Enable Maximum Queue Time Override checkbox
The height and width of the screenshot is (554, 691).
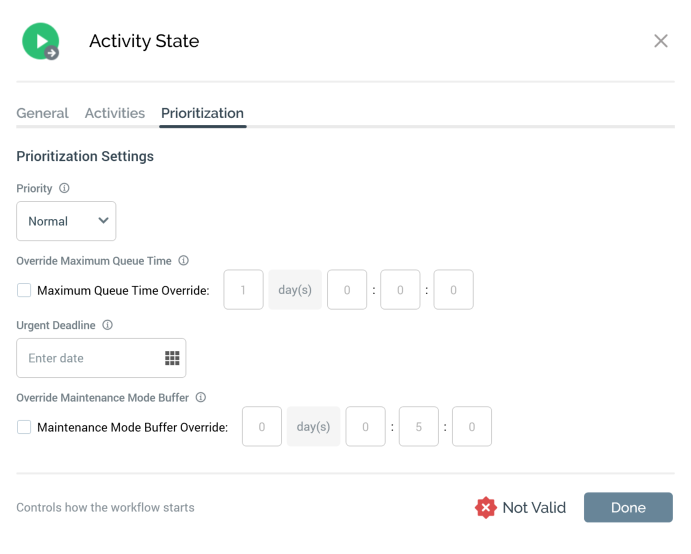(24, 291)
